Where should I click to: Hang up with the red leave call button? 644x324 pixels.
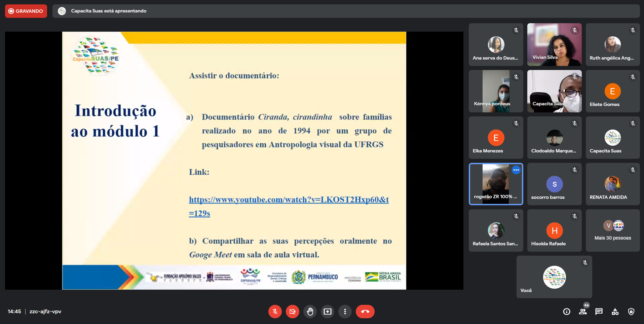click(365, 312)
